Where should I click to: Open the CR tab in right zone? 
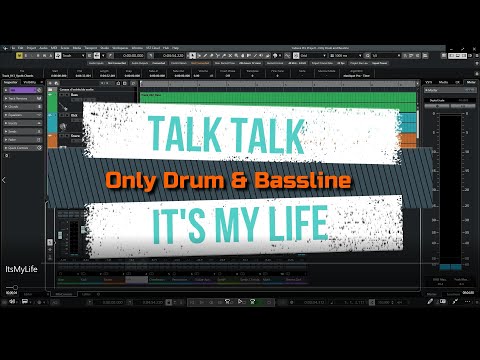click(x=458, y=82)
